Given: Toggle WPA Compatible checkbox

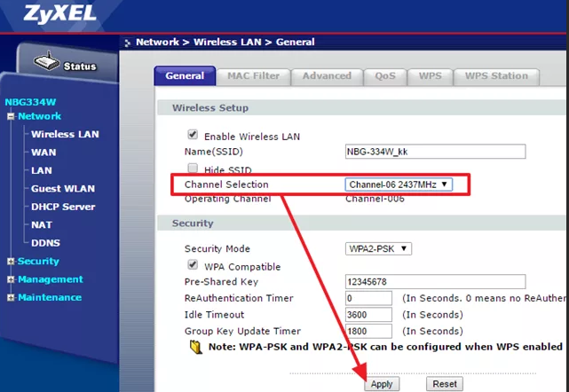Looking at the screenshot, I should click(192, 265).
